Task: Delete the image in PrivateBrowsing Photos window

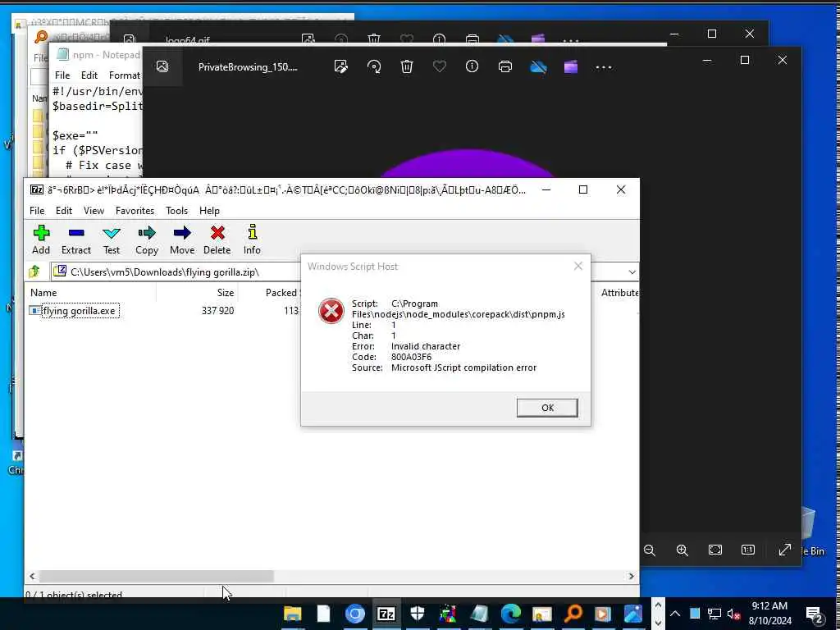Action: [407, 66]
